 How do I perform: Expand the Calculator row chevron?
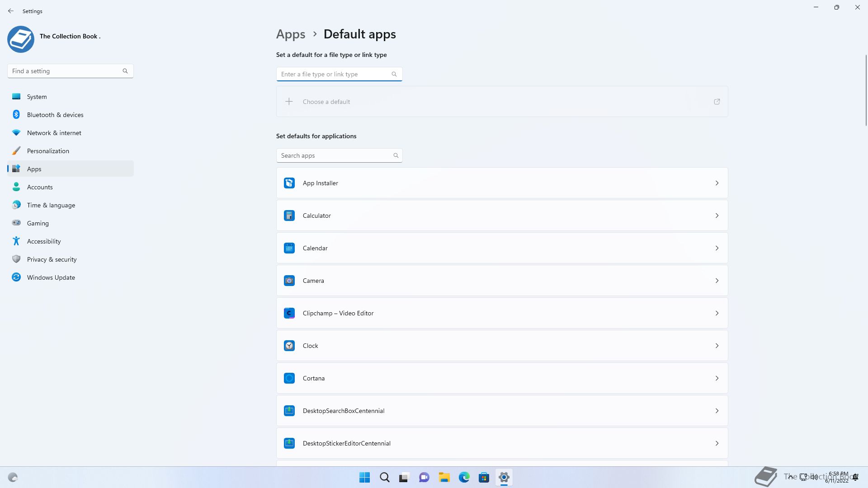click(x=717, y=216)
